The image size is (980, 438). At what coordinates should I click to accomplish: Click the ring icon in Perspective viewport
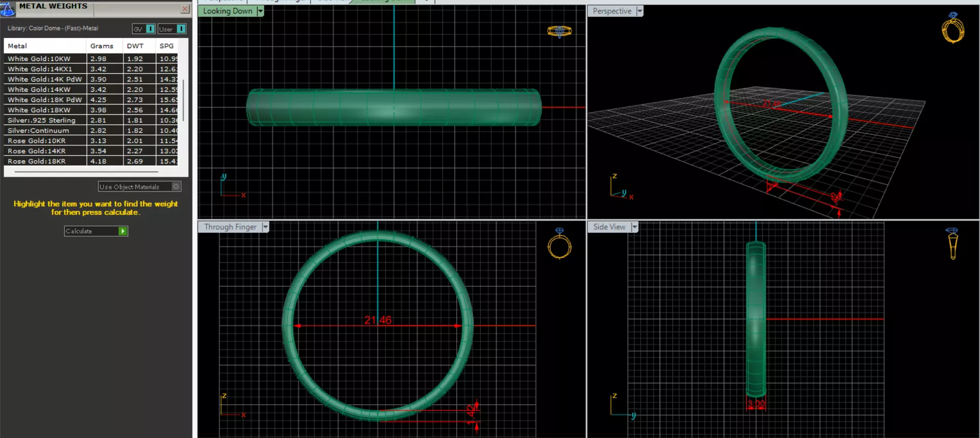(953, 28)
